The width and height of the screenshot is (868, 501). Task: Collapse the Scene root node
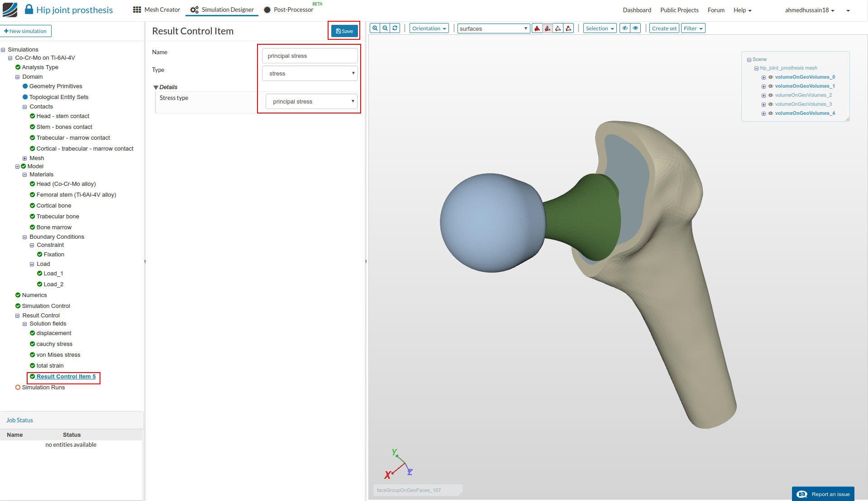tap(749, 60)
